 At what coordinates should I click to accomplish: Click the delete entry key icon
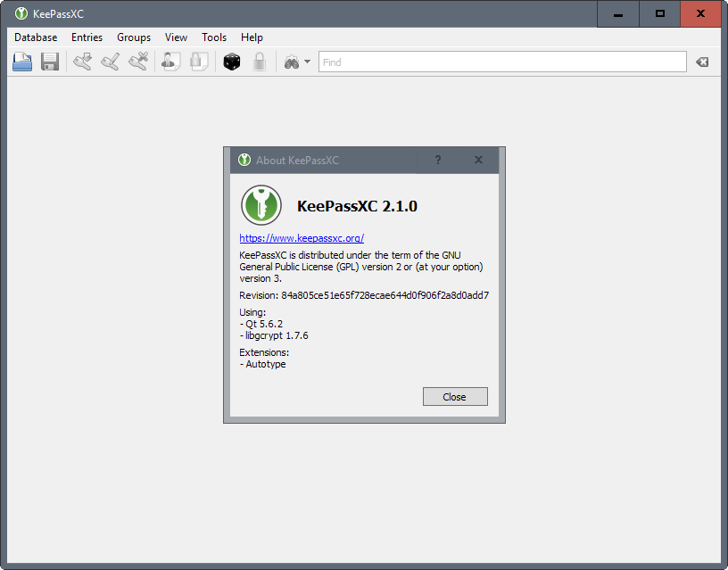coord(138,62)
